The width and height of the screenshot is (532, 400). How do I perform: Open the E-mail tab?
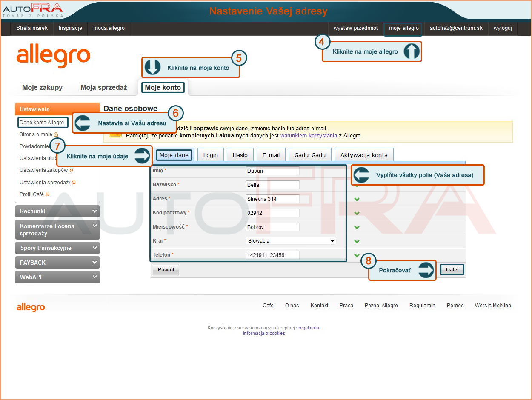coord(271,155)
